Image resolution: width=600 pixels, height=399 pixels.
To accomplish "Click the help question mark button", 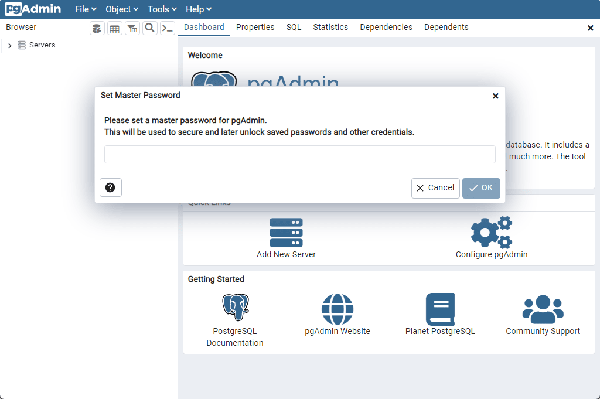I will click(110, 187).
